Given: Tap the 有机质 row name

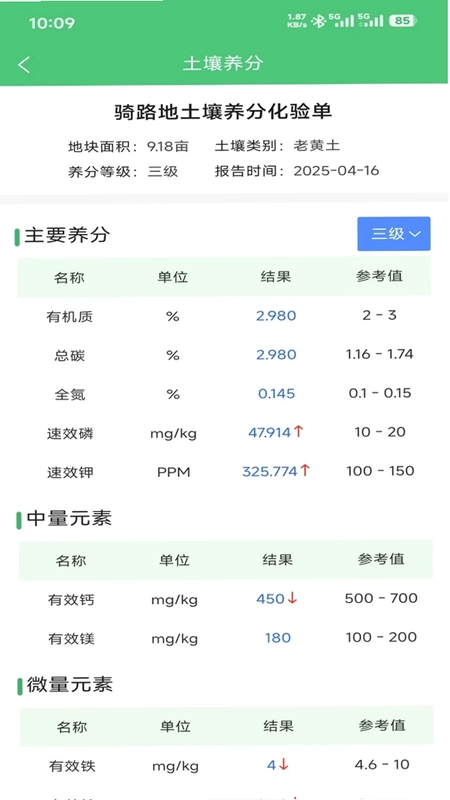Looking at the screenshot, I should 70,317.
